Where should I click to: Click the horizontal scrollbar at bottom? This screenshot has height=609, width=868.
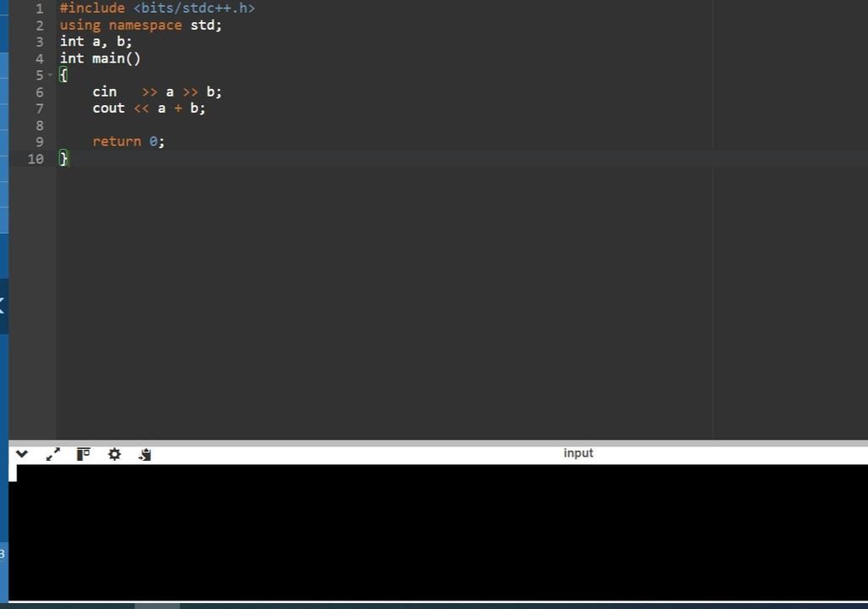coord(157,606)
